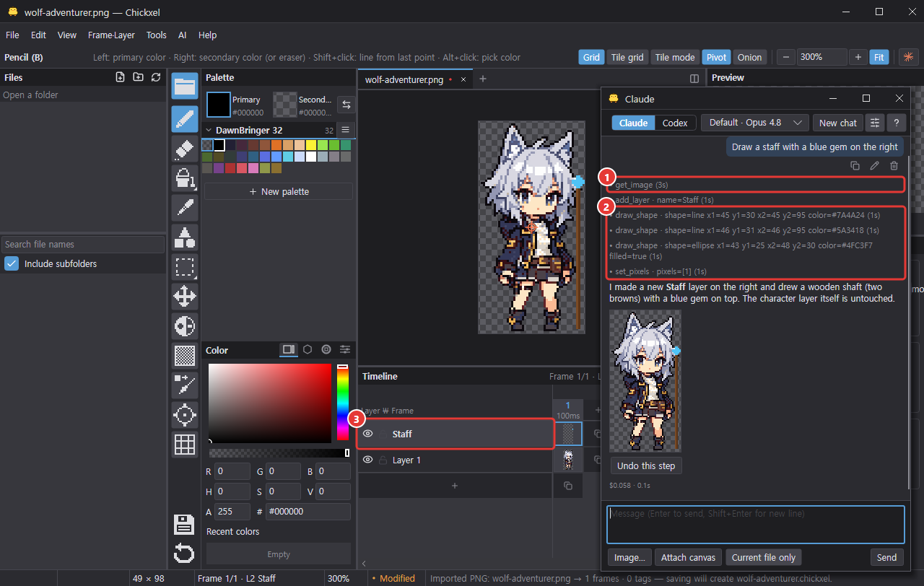
Task: Hide the Staff layer
Action: [367, 434]
